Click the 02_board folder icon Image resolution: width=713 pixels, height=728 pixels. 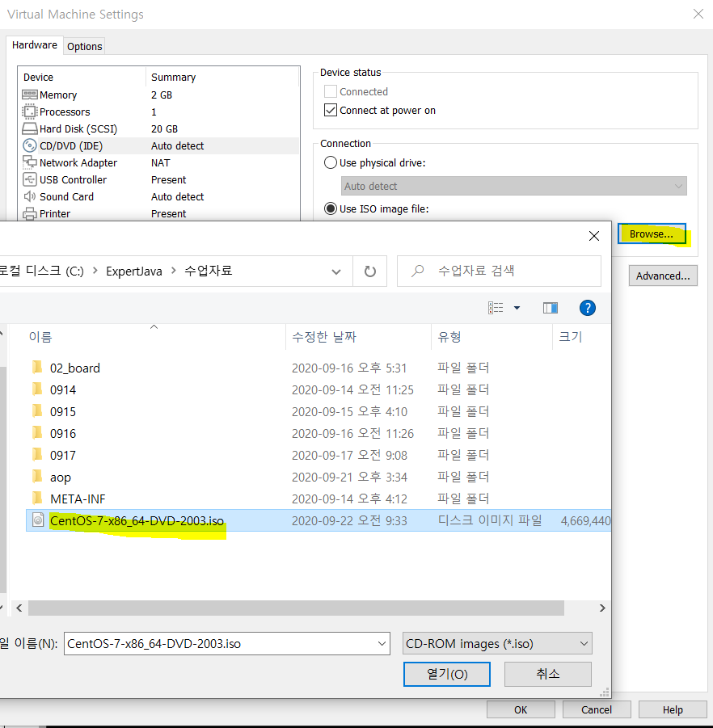37,368
